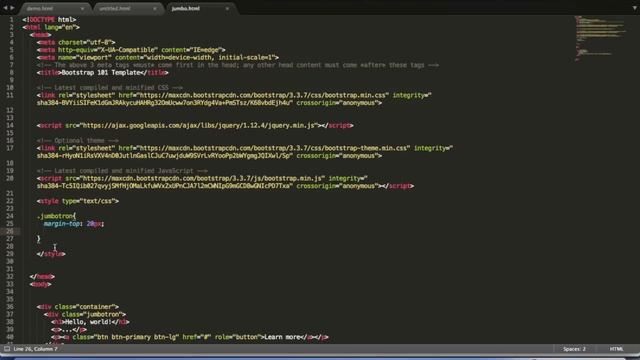
Task: Click the opening body tag
Action: click(x=40, y=284)
